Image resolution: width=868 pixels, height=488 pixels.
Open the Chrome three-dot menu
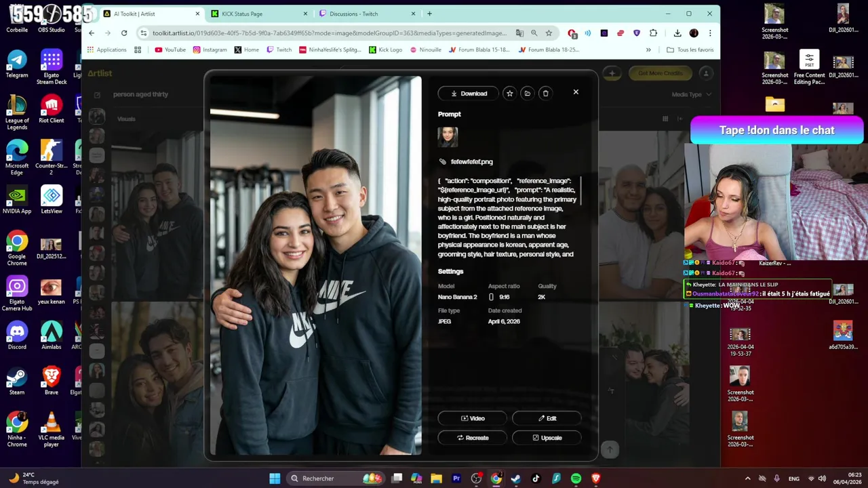(x=710, y=33)
